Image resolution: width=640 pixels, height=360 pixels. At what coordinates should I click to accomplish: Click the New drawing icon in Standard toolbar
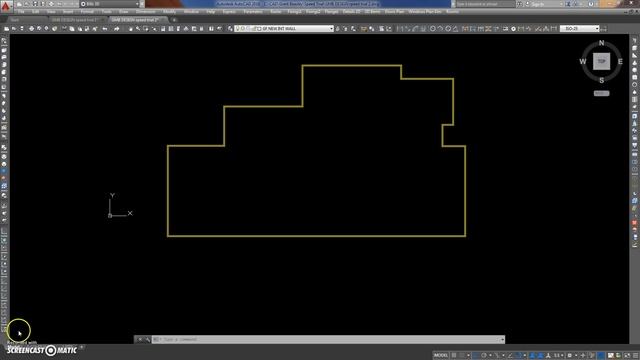coord(7,29)
